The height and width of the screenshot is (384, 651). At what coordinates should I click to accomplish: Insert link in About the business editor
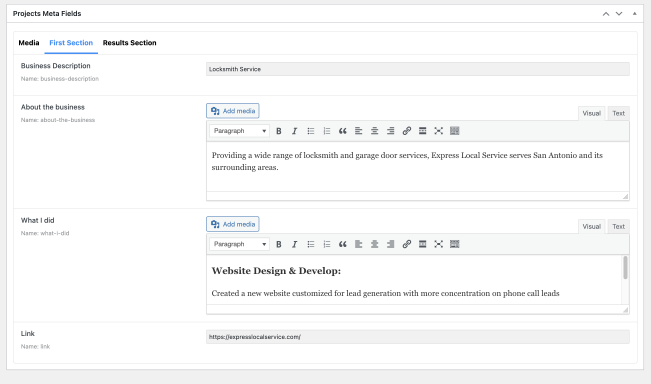pyautogui.click(x=406, y=131)
